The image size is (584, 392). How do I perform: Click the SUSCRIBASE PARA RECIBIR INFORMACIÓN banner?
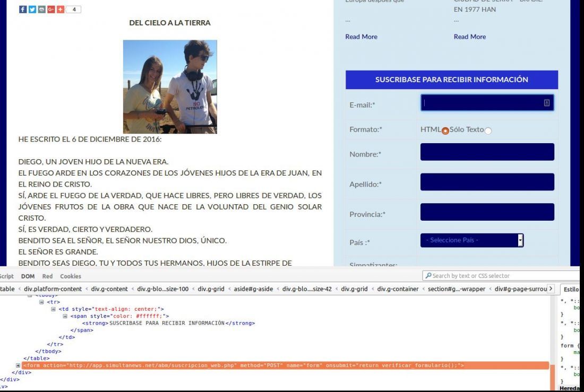[x=451, y=80]
